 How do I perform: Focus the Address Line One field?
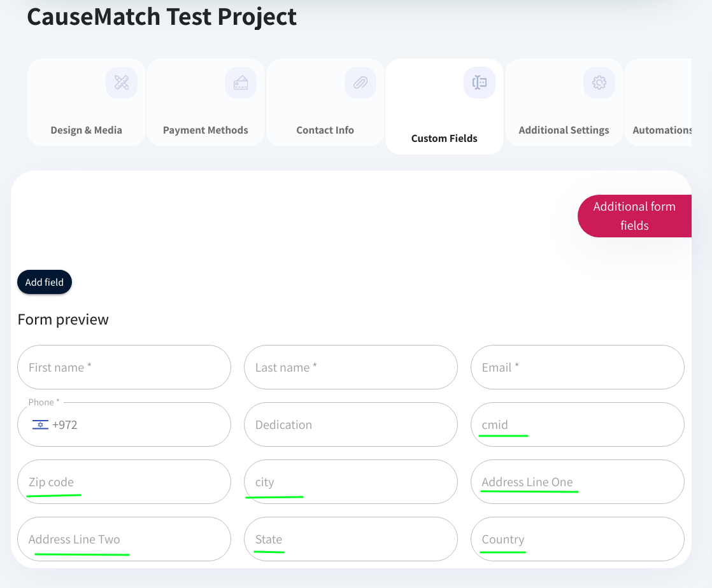(578, 482)
